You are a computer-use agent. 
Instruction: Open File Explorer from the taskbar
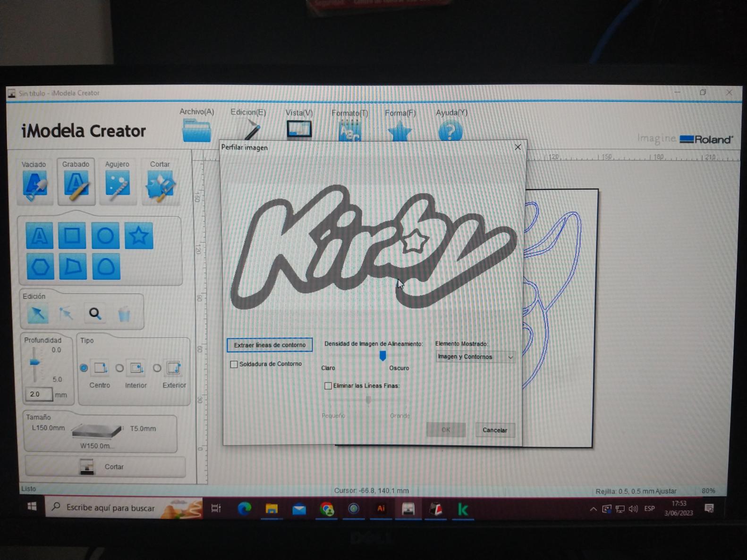(x=272, y=509)
